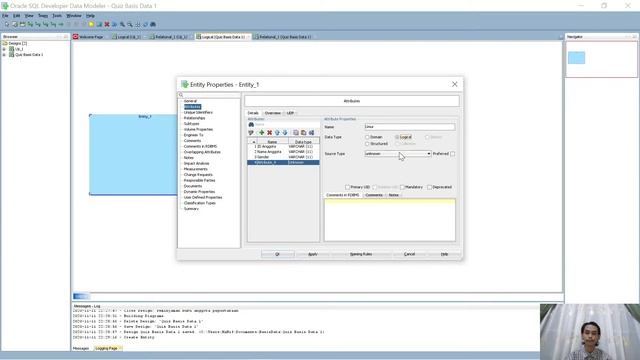Image resolution: width=640 pixels, height=360 pixels.
Task: Select the Domain data type radio button
Action: tap(367, 137)
